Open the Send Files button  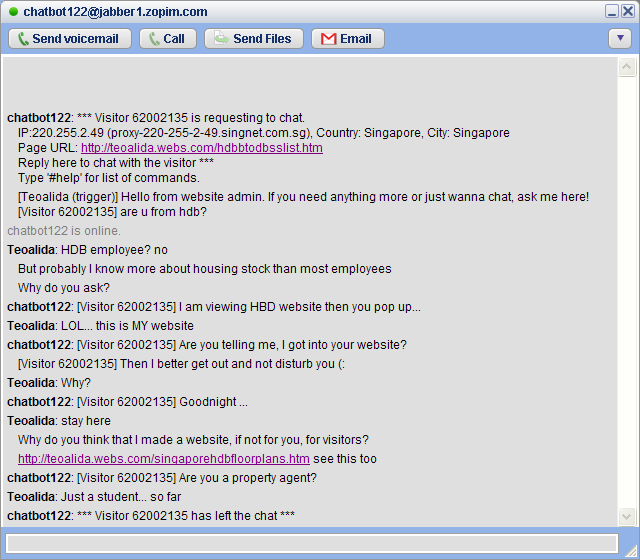click(x=254, y=39)
